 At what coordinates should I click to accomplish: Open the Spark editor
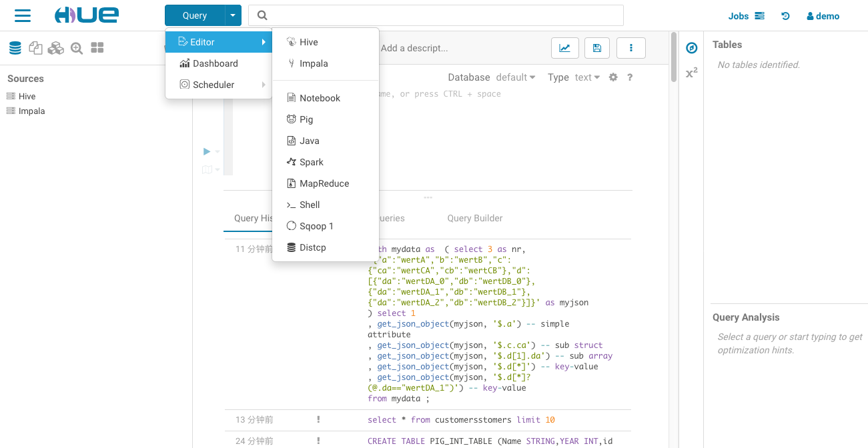point(326,162)
